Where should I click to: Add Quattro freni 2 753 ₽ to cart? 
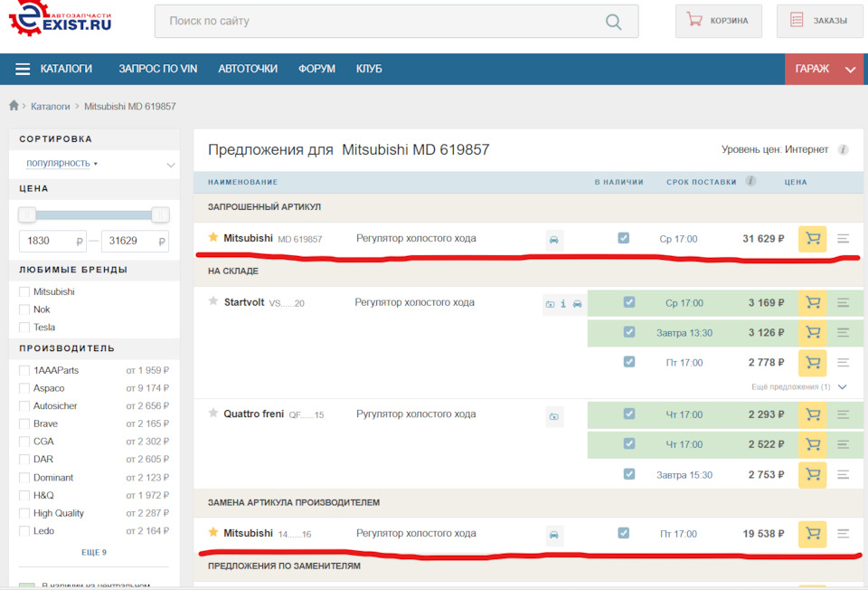pos(812,475)
